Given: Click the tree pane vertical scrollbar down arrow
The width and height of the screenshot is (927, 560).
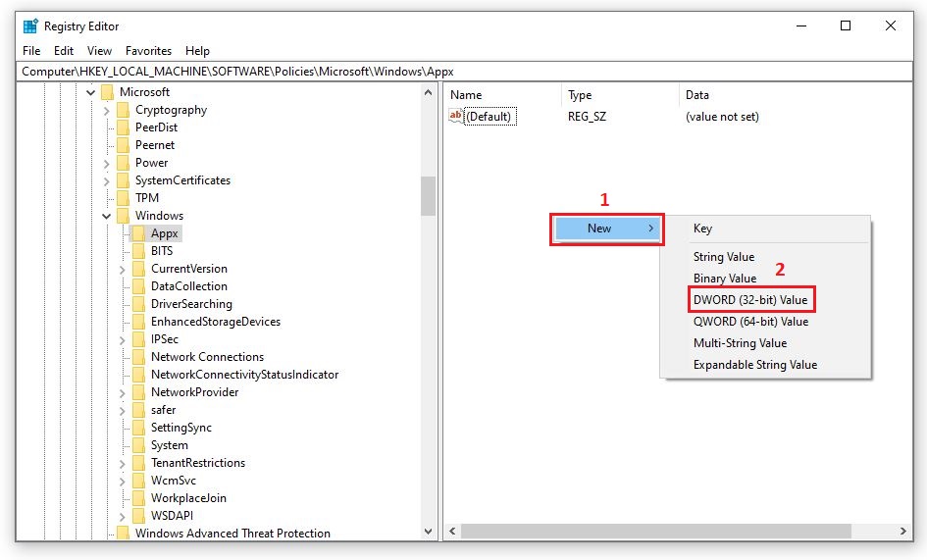Looking at the screenshot, I should (x=429, y=532).
